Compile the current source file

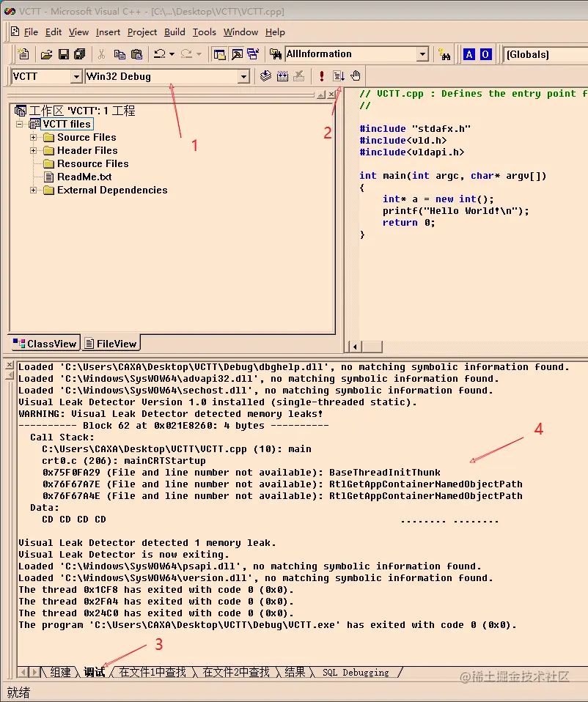tap(265, 75)
